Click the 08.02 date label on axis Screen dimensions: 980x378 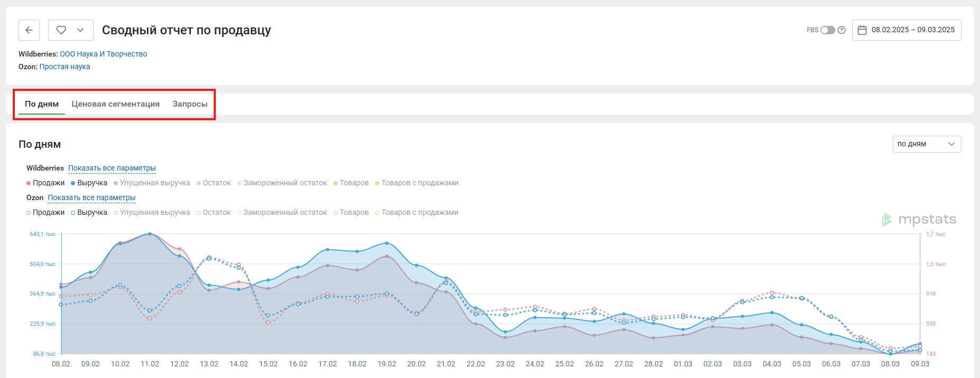coord(61,364)
